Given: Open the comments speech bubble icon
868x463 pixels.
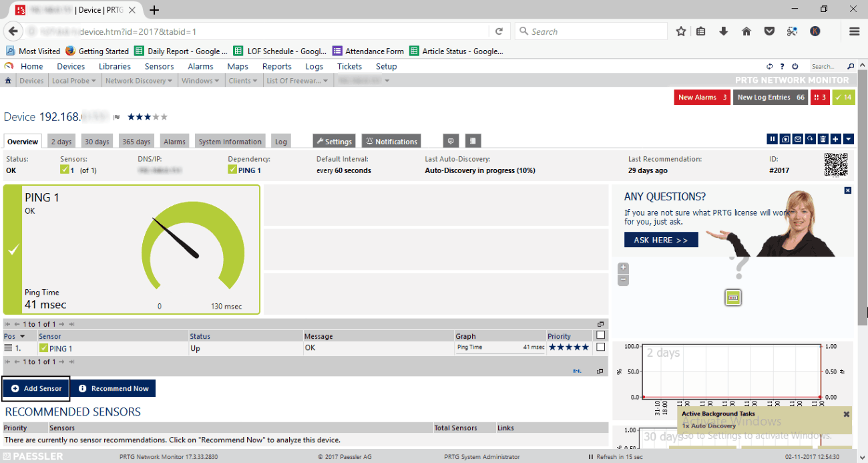Looking at the screenshot, I should 451,141.
